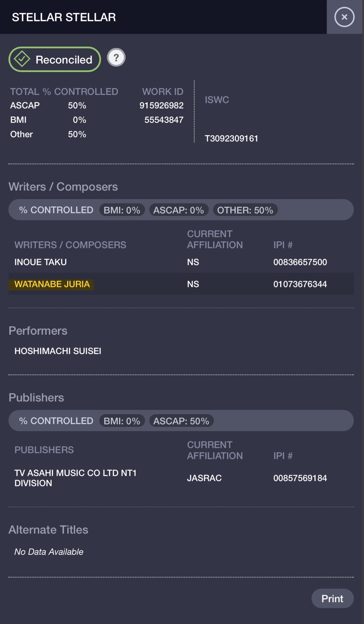The height and width of the screenshot is (624, 364).
Task: Click the JASRAC affiliation entry
Action: pos(204,478)
